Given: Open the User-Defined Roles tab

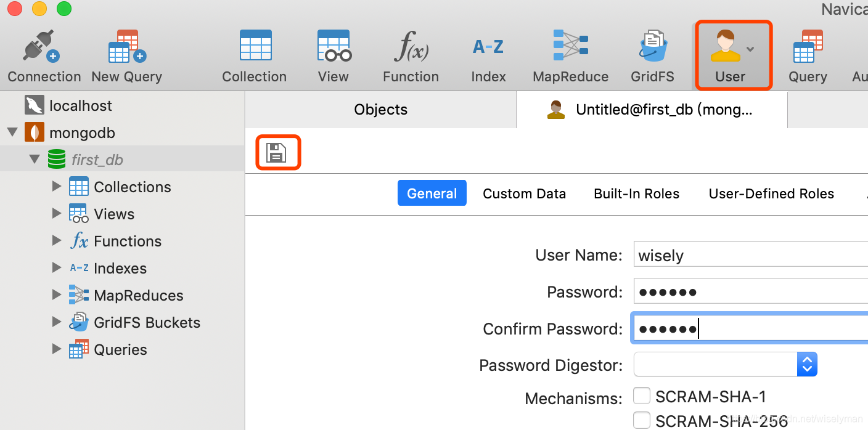Looking at the screenshot, I should click(x=771, y=193).
